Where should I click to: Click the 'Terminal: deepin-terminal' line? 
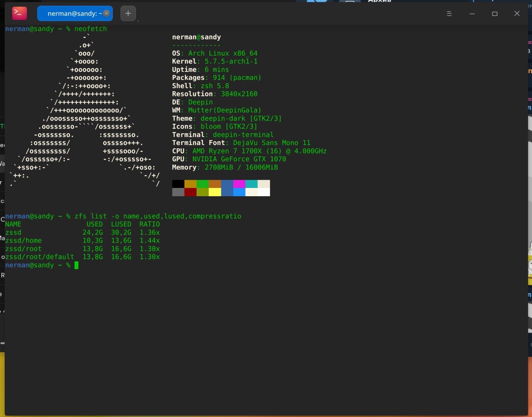pos(223,135)
